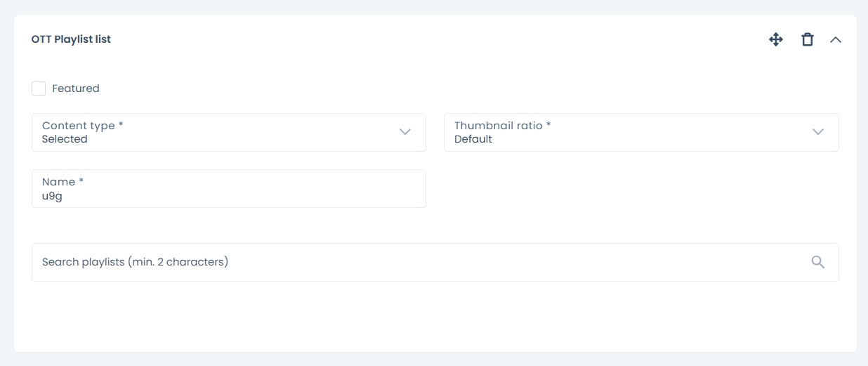Click into the Search playlists field
Screen dimensions: 868x366
(x=421, y=262)
